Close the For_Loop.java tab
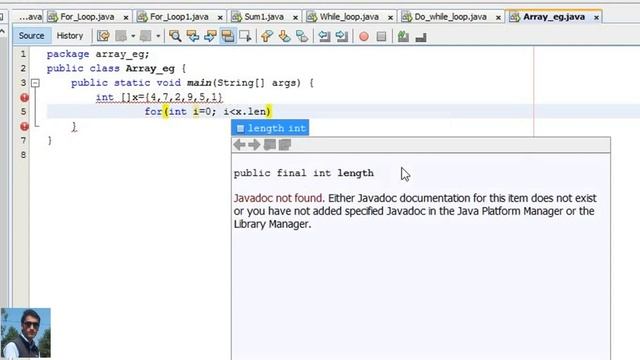640x360 pixels. (126, 18)
